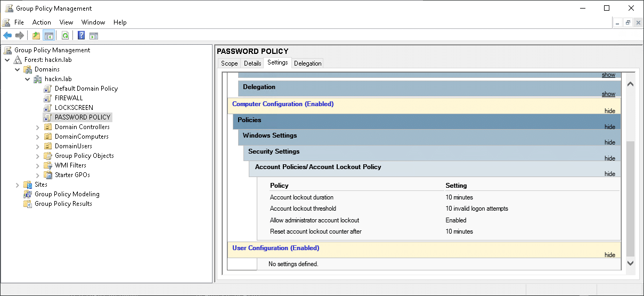Viewport: 644px width, 296px height.
Task: Click the Group Policy Objects container icon
Action: [x=48, y=156]
